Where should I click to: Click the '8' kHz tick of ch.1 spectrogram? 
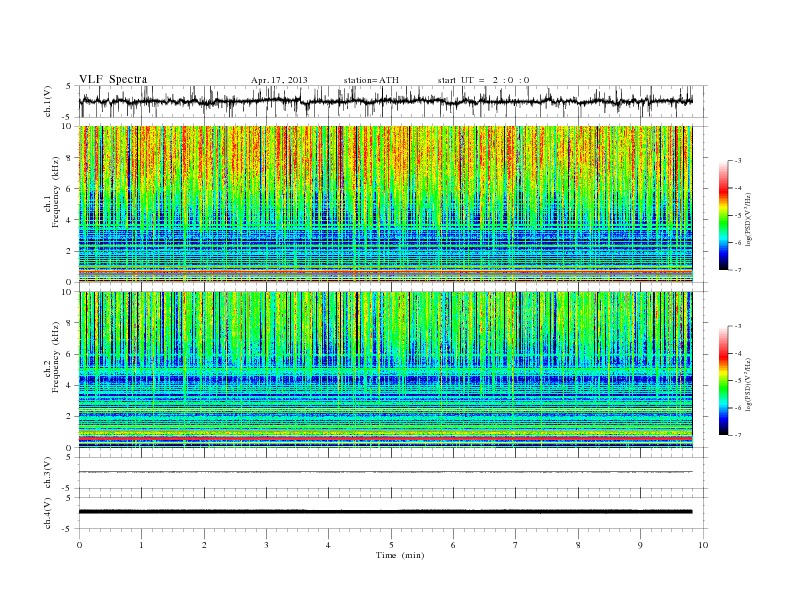tap(69, 158)
